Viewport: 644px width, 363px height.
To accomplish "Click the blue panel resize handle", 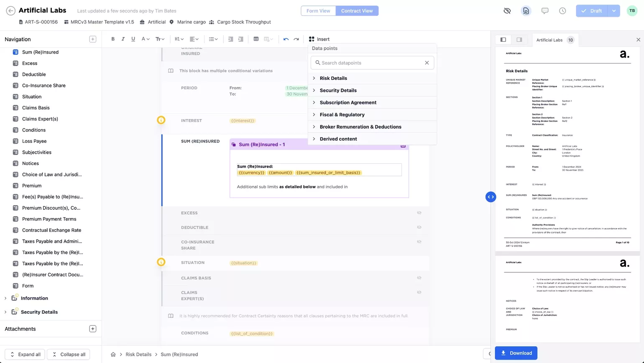I will 491,197.
